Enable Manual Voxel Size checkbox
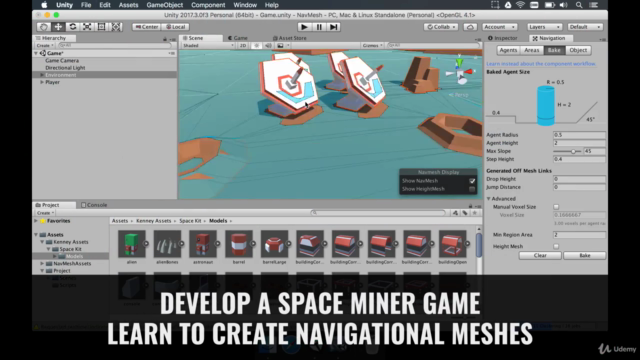640x360 pixels. tap(556, 207)
